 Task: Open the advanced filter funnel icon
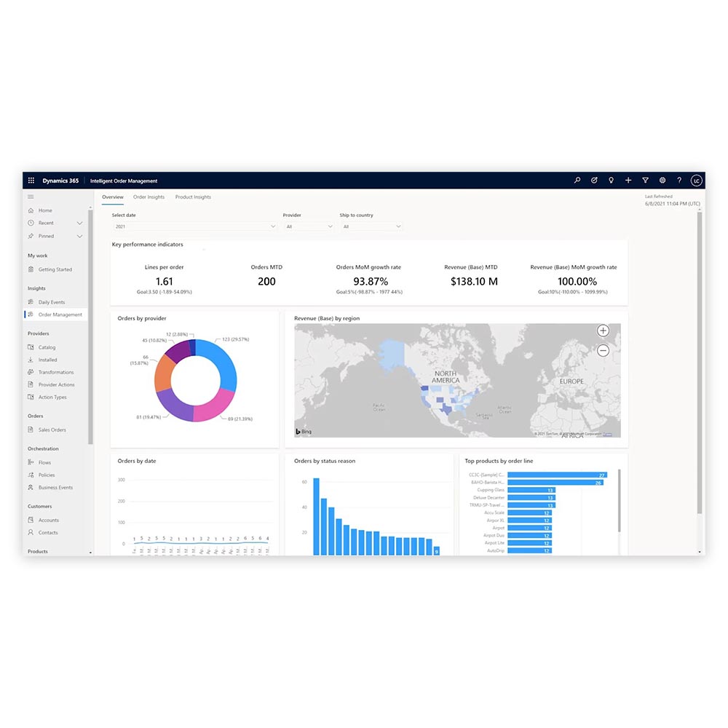click(645, 181)
